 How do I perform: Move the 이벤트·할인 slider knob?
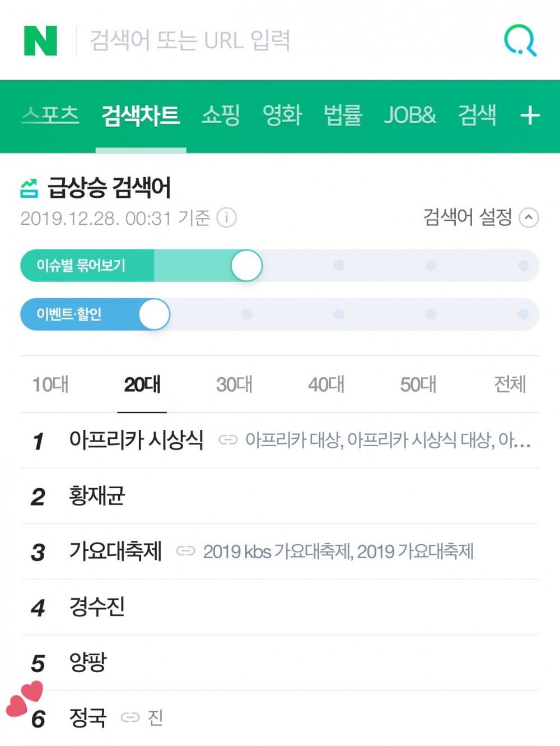pyautogui.click(x=154, y=314)
